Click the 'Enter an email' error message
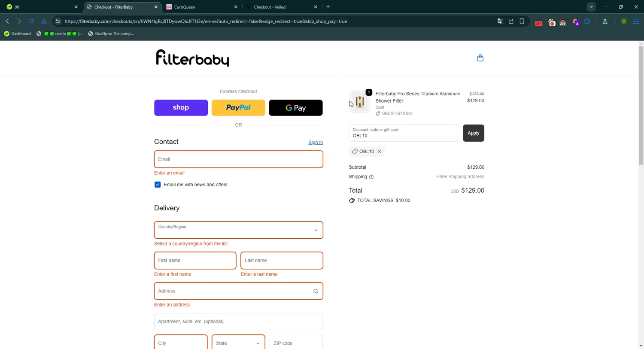This screenshot has width=644, height=349. point(169,173)
